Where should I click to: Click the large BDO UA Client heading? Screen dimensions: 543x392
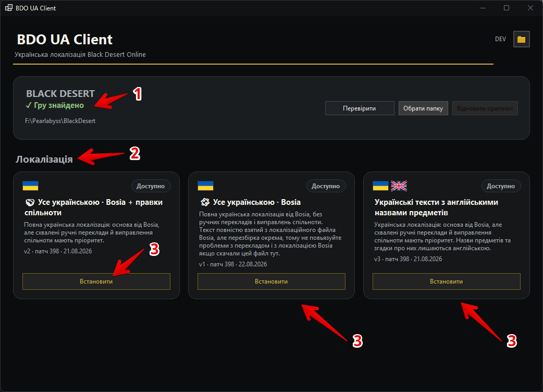click(65, 40)
